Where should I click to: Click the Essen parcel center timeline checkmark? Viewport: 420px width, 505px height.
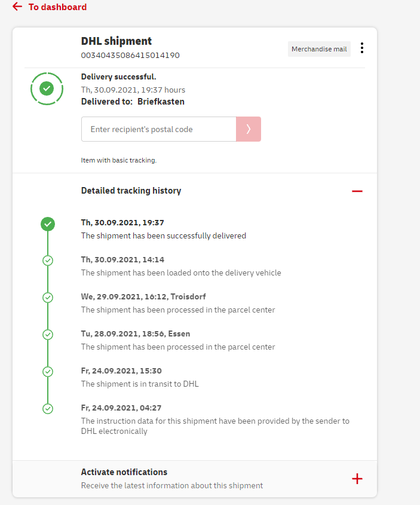[48, 335]
